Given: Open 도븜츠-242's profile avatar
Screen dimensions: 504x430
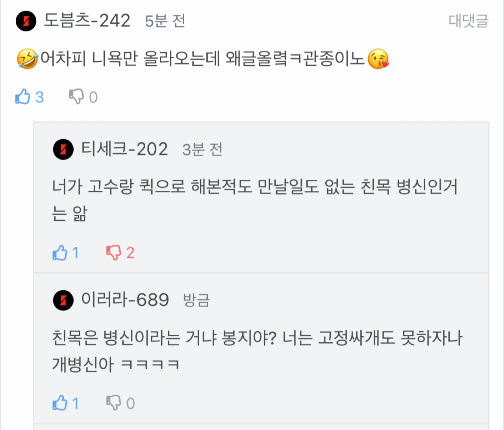Looking at the screenshot, I should coord(26,21).
